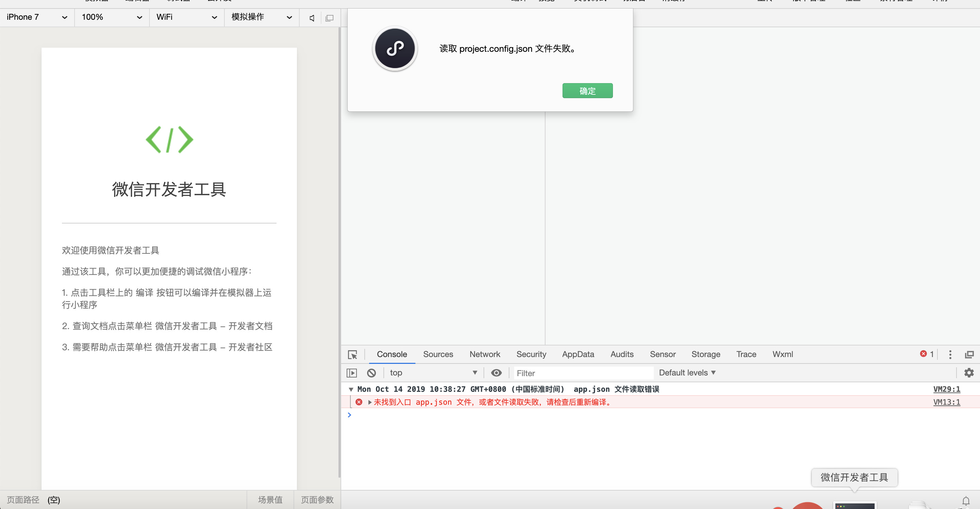
Task: Click the console Filter input field
Action: pyautogui.click(x=583, y=373)
